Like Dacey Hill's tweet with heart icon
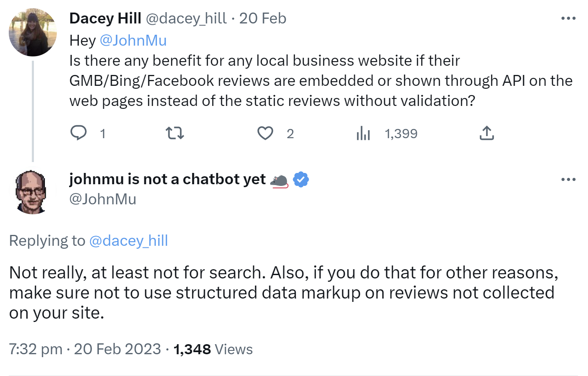Viewport: 588px width, 376px height. coord(265,133)
